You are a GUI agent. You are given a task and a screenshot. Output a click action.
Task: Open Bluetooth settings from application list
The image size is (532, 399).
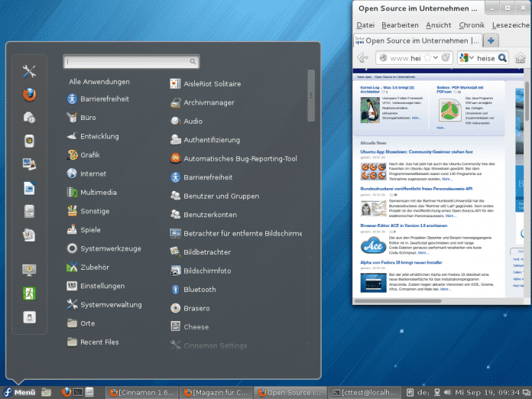click(199, 290)
